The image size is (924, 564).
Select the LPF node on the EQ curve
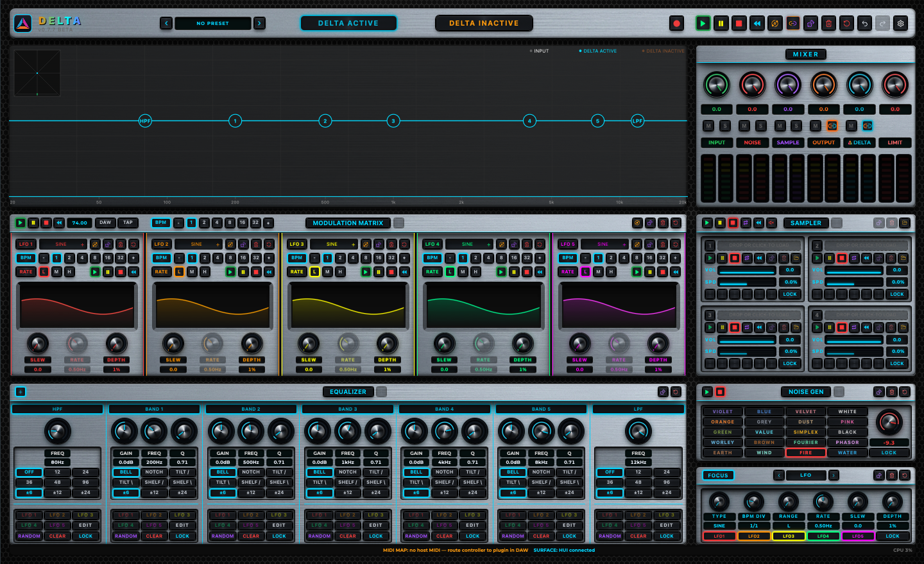tap(637, 121)
